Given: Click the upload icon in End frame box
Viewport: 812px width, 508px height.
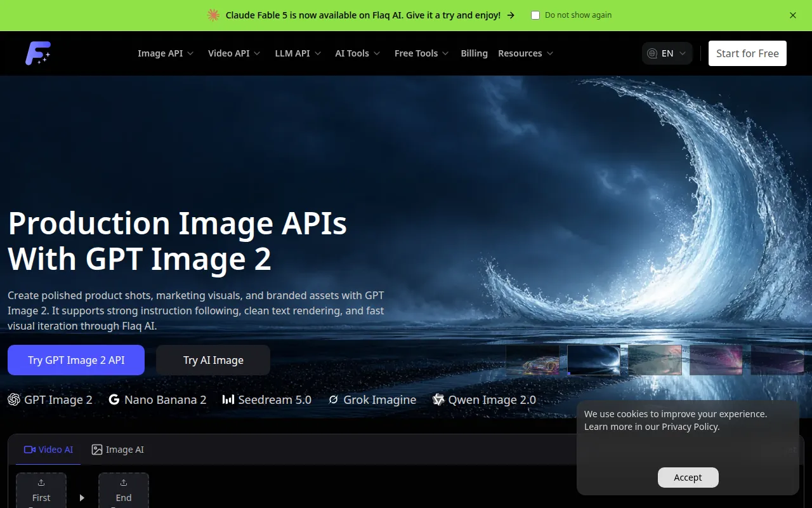Looking at the screenshot, I should click(124, 483).
